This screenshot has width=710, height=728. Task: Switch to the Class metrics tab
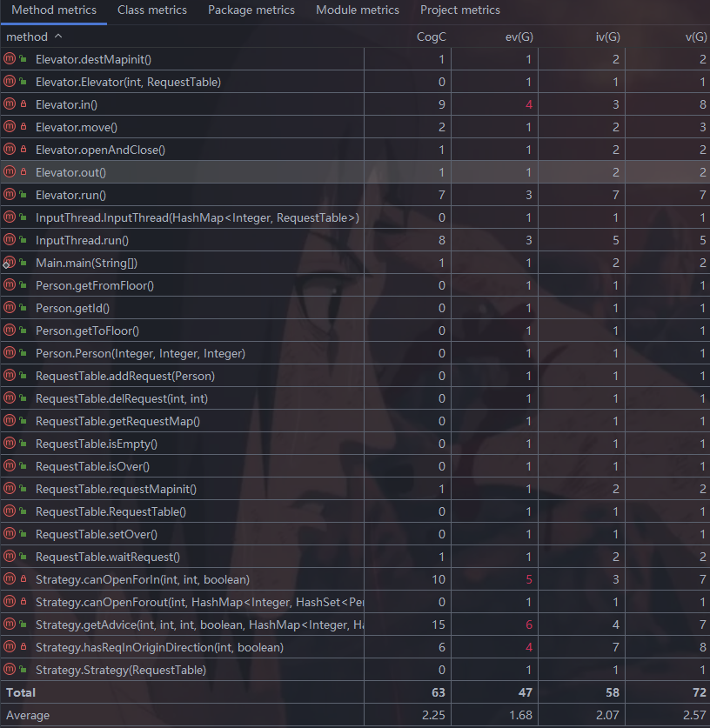[152, 10]
